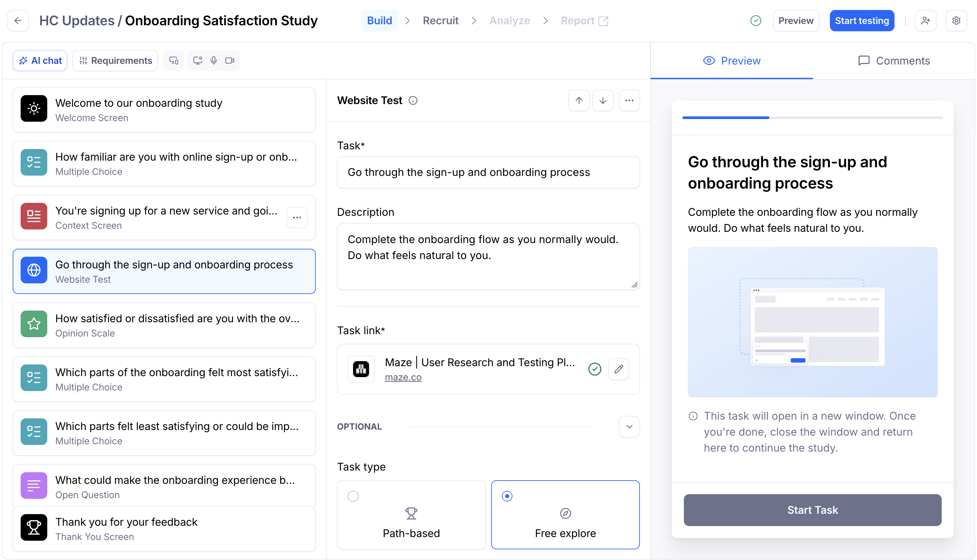Collapse the Optional section chevron
The image size is (977, 560).
coord(629,427)
